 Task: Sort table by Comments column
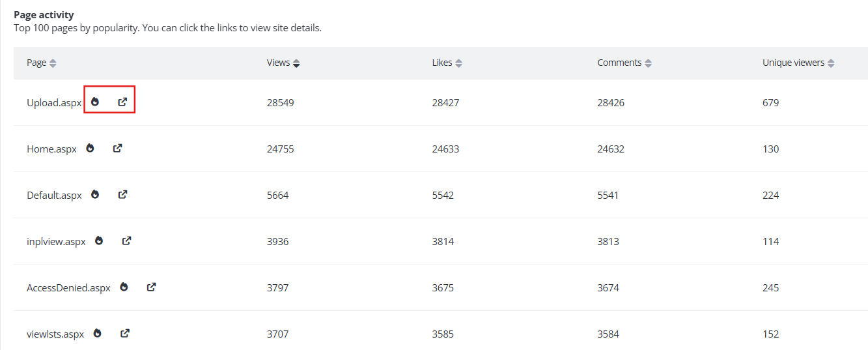[x=624, y=63]
